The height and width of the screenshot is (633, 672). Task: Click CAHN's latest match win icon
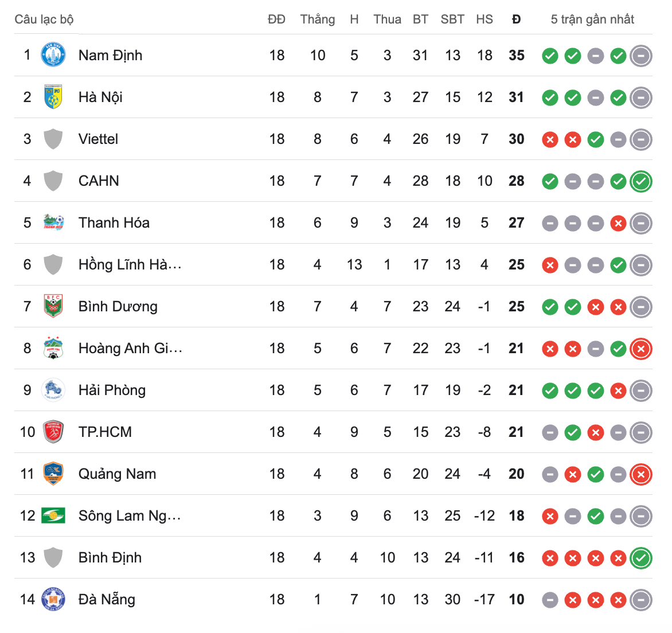click(x=640, y=181)
